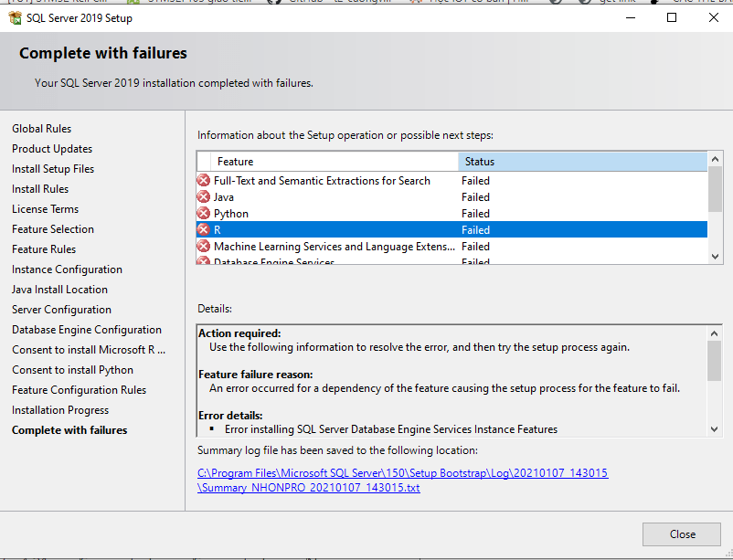The image size is (733, 560).
Task: Select the Installation Progress step in the sidebar
Action: click(60, 410)
